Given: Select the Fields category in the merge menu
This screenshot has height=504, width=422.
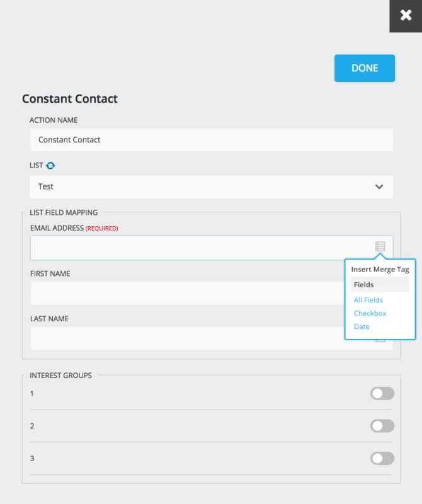Looking at the screenshot, I should point(364,284).
